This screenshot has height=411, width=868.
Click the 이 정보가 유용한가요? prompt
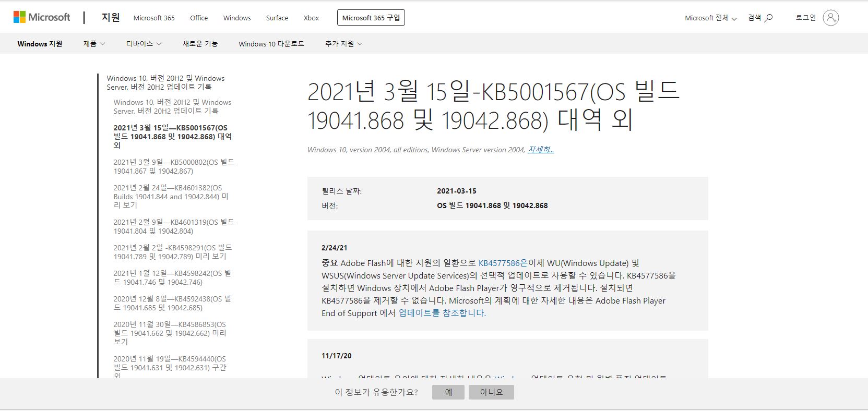(x=376, y=392)
